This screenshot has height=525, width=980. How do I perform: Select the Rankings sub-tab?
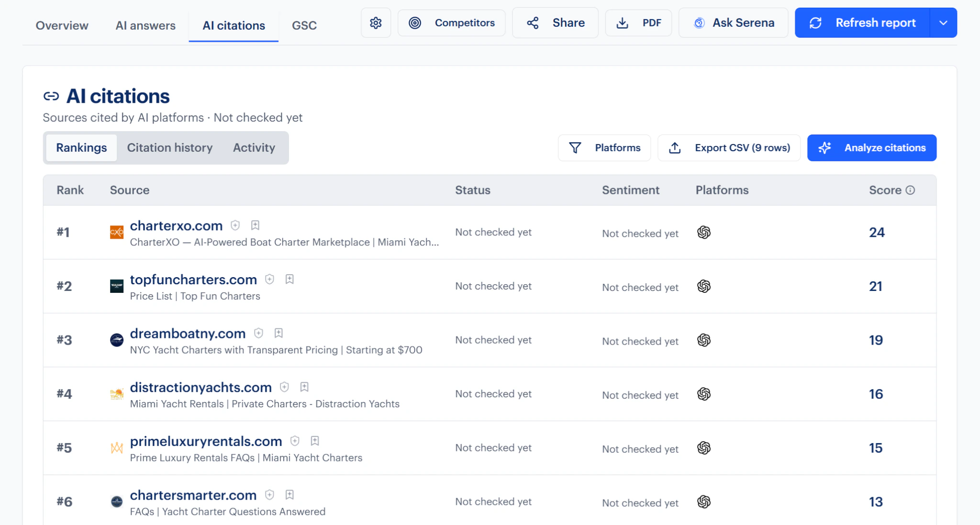81,148
